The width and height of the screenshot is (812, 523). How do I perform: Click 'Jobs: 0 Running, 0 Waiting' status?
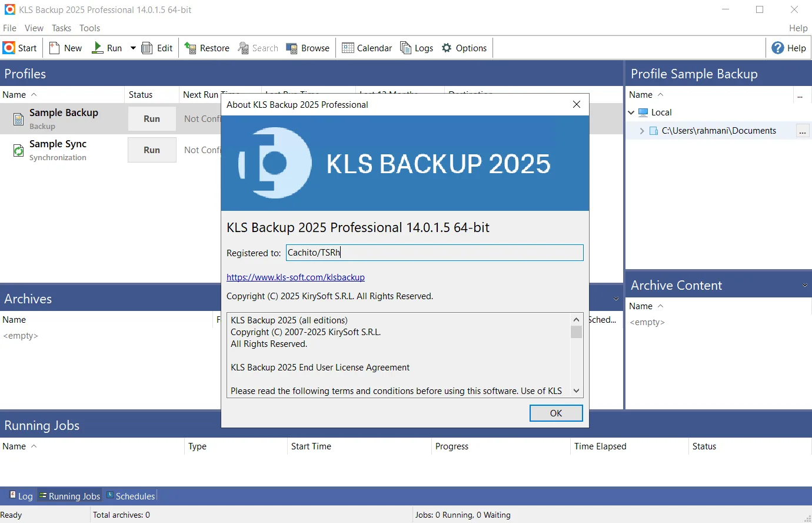[463, 515]
